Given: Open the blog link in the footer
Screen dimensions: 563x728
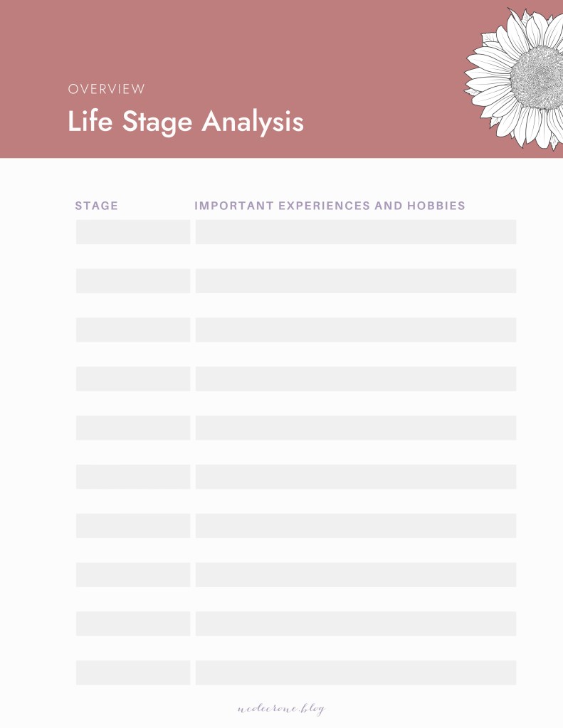Looking at the screenshot, I should (x=281, y=709).
